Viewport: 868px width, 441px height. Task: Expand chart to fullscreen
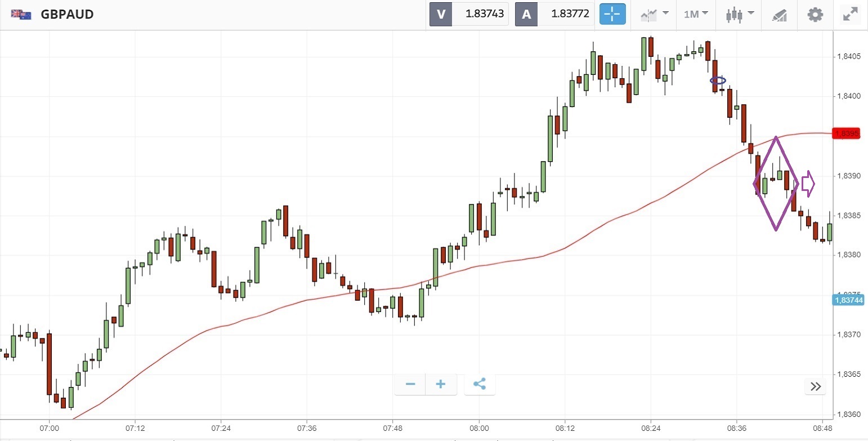[849, 14]
